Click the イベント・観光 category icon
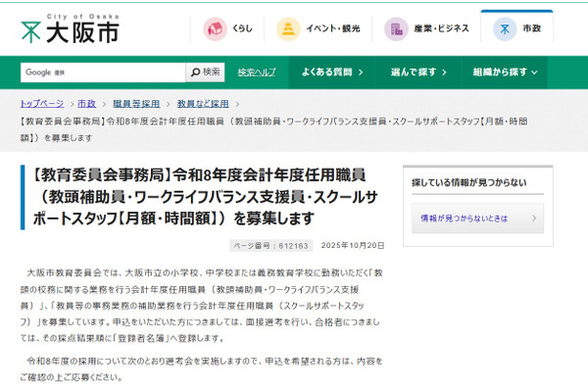 click(288, 29)
